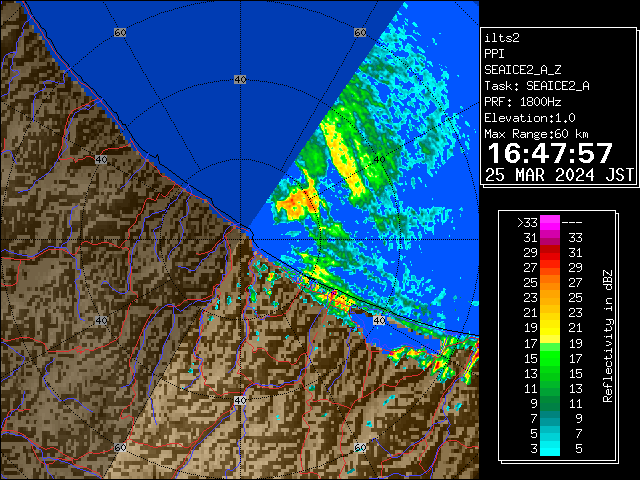The height and width of the screenshot is (480, 640).
Task: Click the '40' range label due north of radar
Action: point(240,80)
